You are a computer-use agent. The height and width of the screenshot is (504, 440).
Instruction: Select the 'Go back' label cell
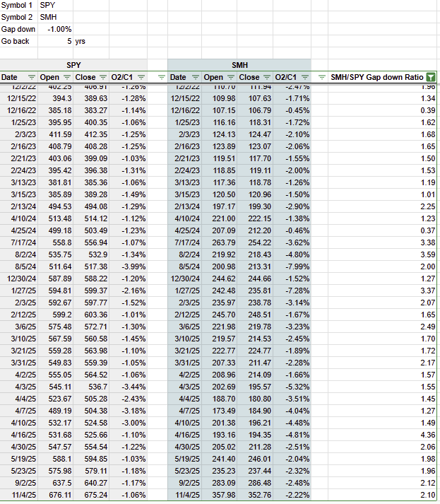coord(19,41)
